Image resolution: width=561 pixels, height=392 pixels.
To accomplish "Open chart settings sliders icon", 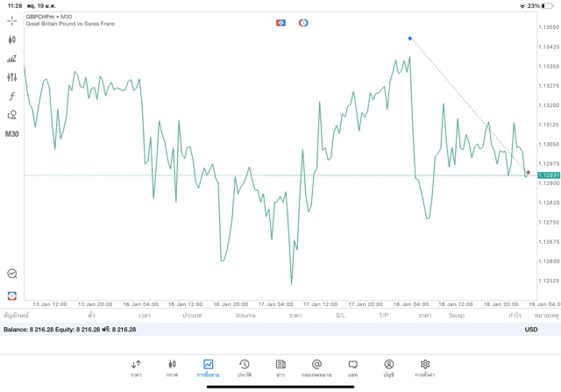I will coord(11,77).
